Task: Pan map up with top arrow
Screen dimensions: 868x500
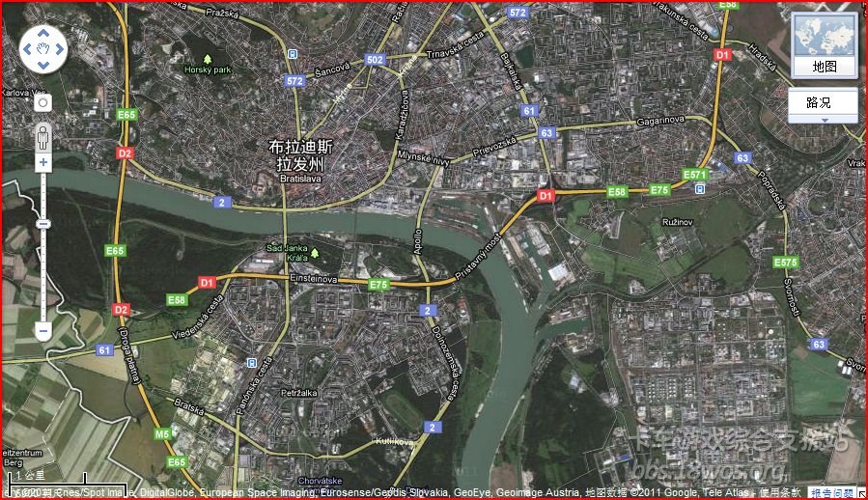Action: point(43,33)
